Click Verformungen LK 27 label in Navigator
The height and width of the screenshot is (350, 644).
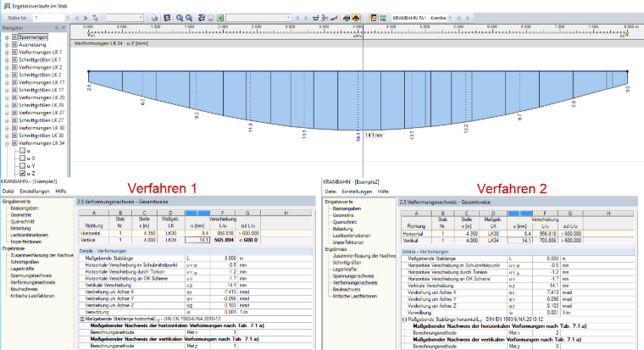click(x=42, y=113)
